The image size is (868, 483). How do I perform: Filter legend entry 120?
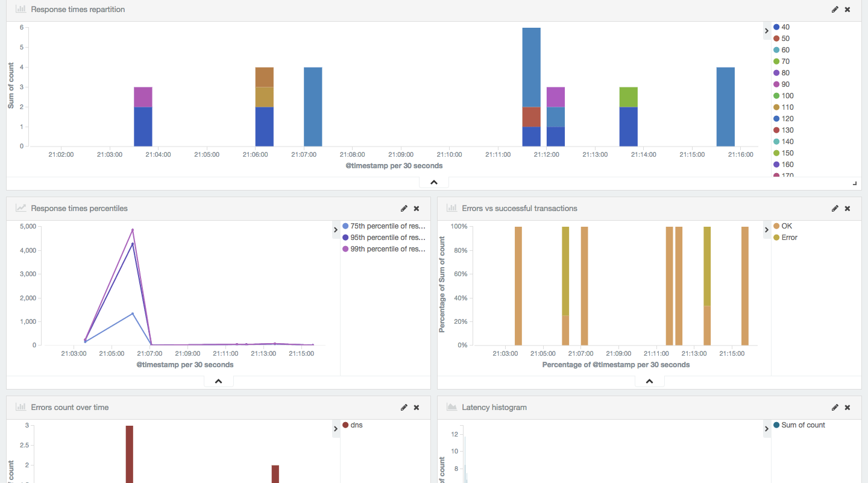tap(784, 119)
